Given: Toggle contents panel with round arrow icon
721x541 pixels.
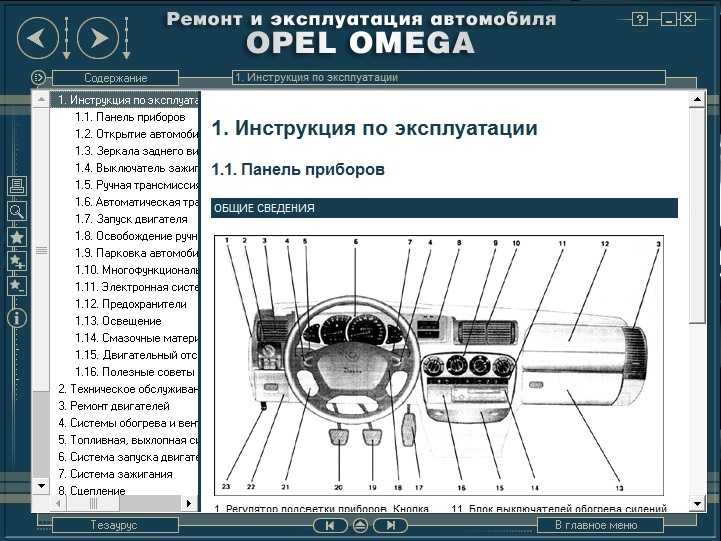Looking at the screenshot, I should coord(39,77).
